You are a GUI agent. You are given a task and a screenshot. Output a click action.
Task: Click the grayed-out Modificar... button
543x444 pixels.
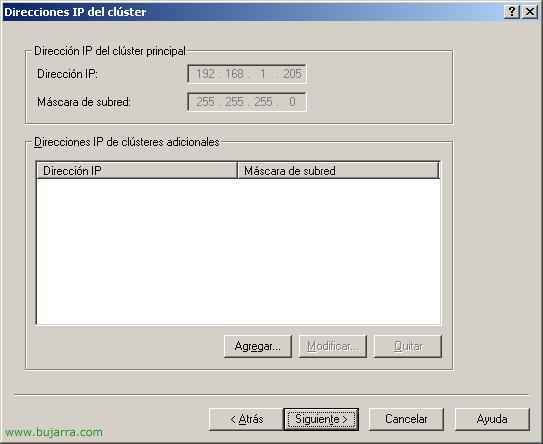(x=333, y=346)
